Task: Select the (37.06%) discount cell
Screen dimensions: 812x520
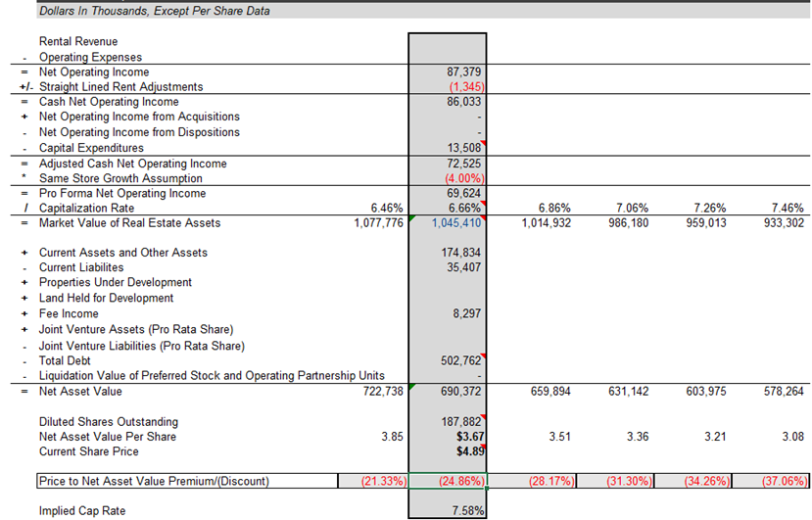Action: pyautogui.click(x=771, y=481)
